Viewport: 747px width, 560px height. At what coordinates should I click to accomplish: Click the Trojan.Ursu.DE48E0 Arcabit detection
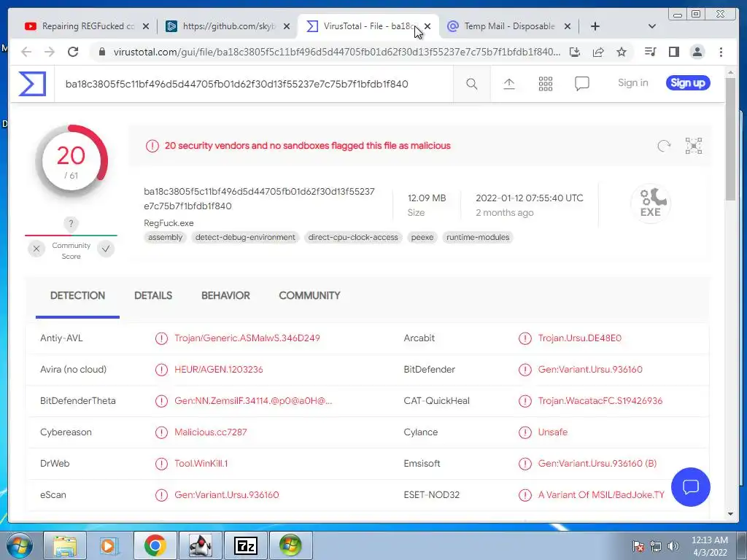point(580,338)
